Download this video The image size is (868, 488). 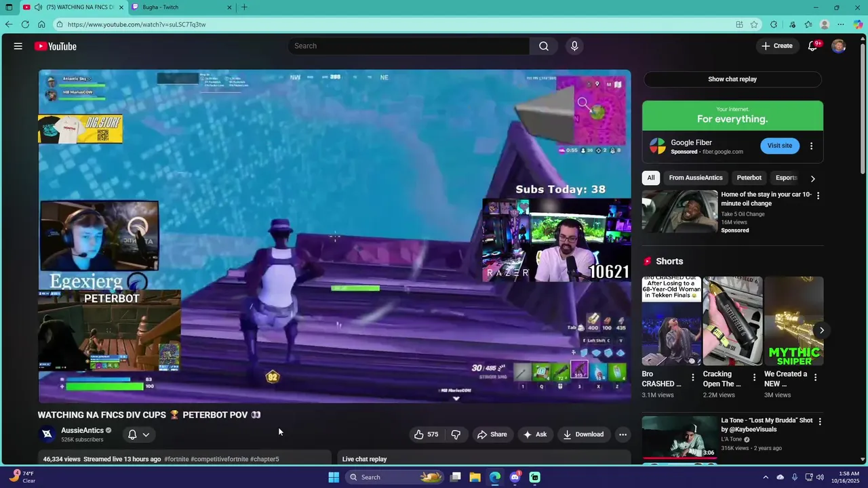tap(583, 434)
